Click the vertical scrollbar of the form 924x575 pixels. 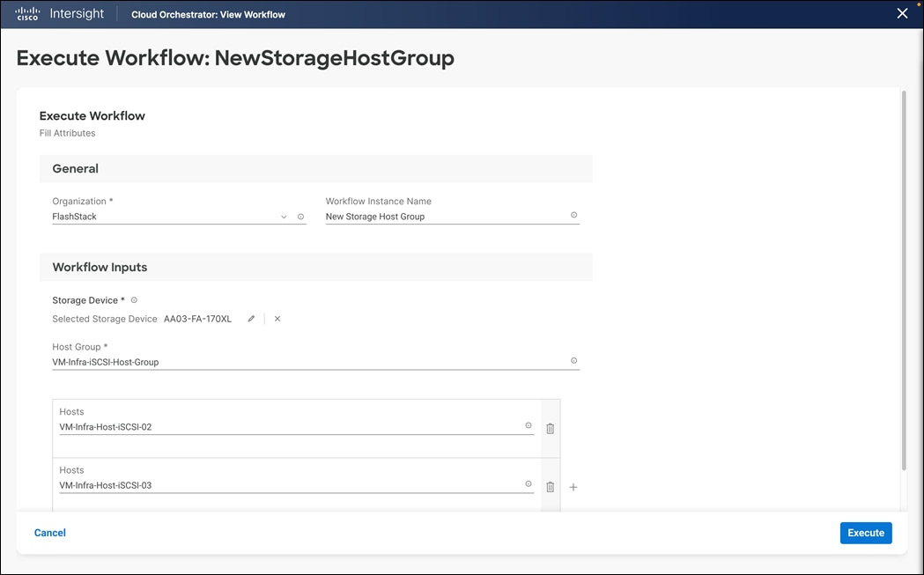[x=903, y=282]
